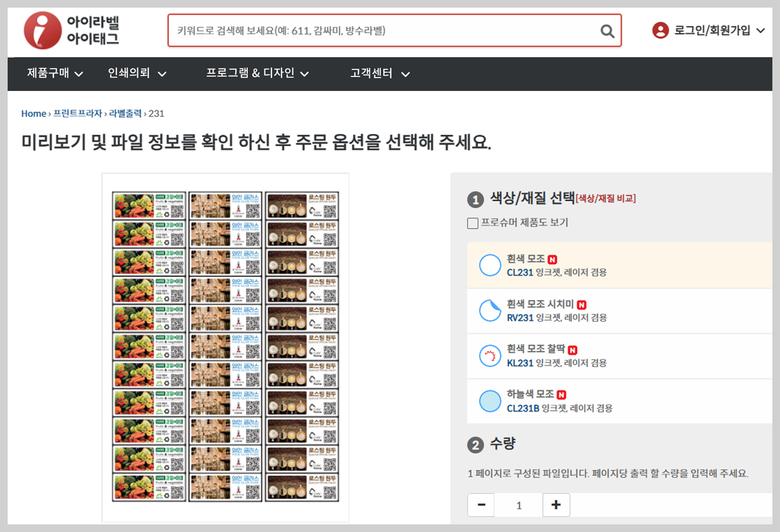
Task: Focus the keyword search input field
Action: point(385,31)
